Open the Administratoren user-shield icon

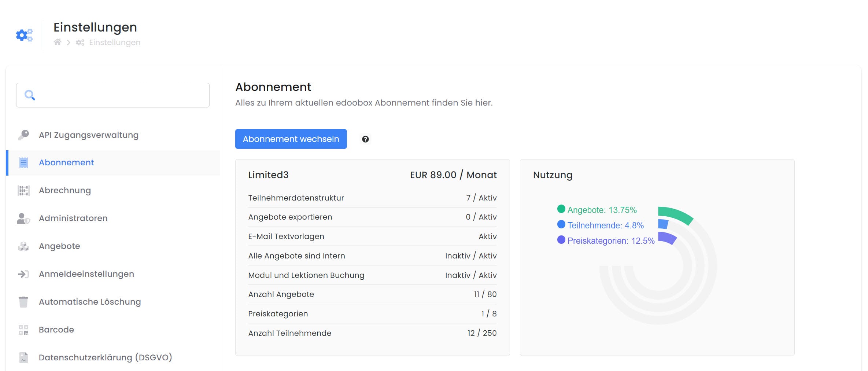23,218
